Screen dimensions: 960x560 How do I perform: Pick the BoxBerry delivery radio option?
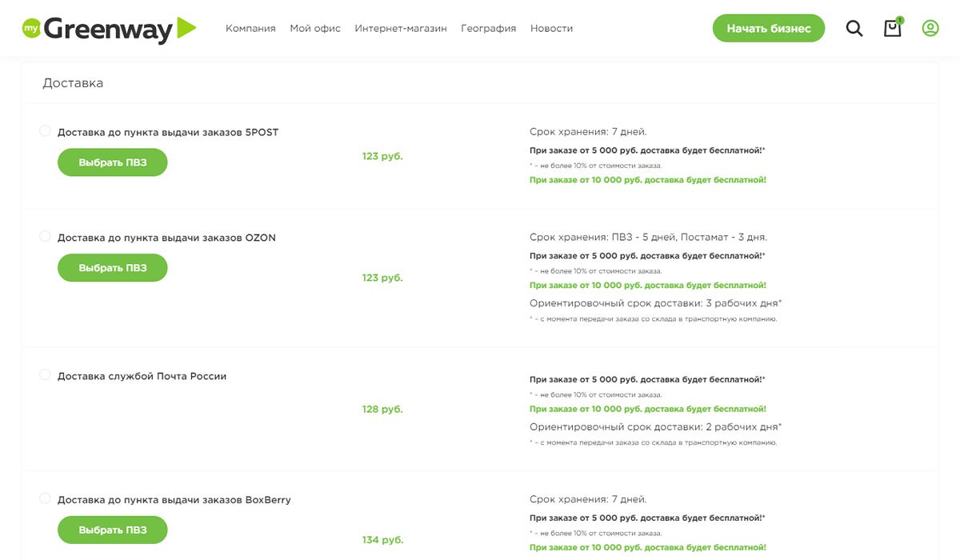pos(45,498)
